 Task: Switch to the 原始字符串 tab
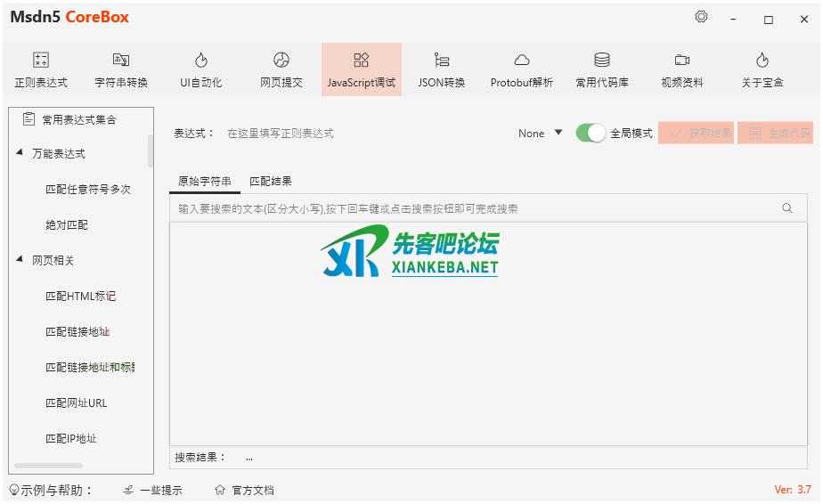click(x=204, y=181)
